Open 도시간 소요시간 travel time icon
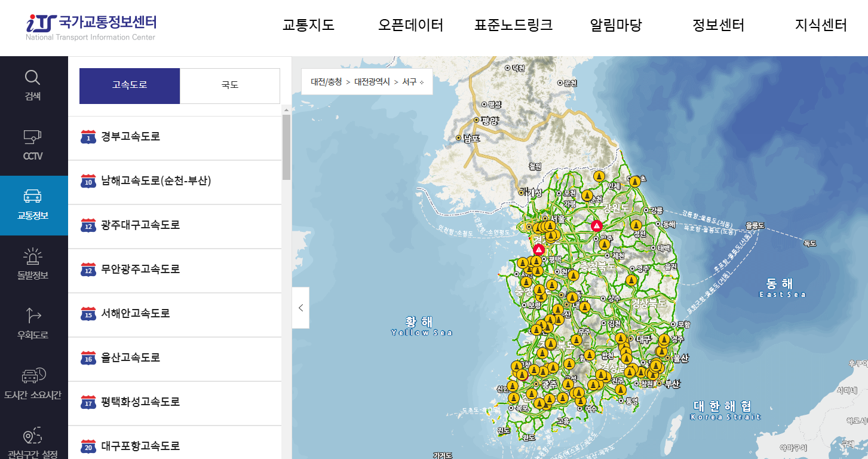 point(33,382)
